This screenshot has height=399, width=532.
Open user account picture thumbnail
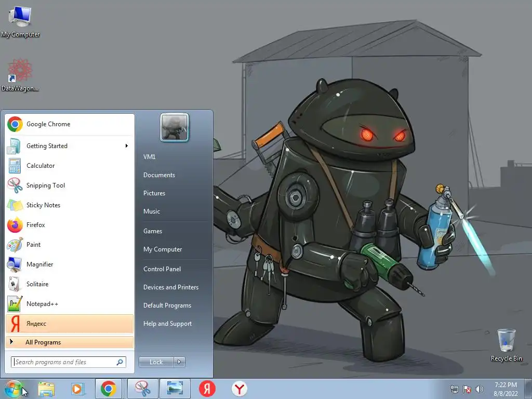[175, 127]
